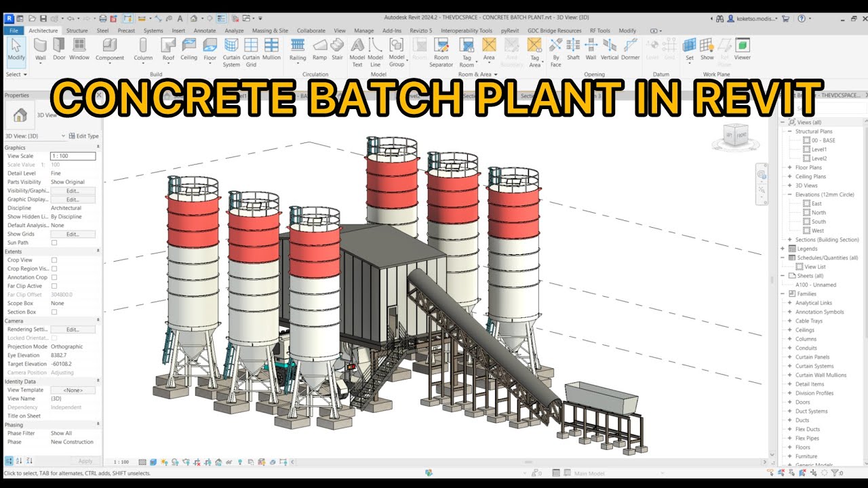Open the 00 - BASE structural plan
This screenshot has width=868, height=488.
tap(823, 140)
